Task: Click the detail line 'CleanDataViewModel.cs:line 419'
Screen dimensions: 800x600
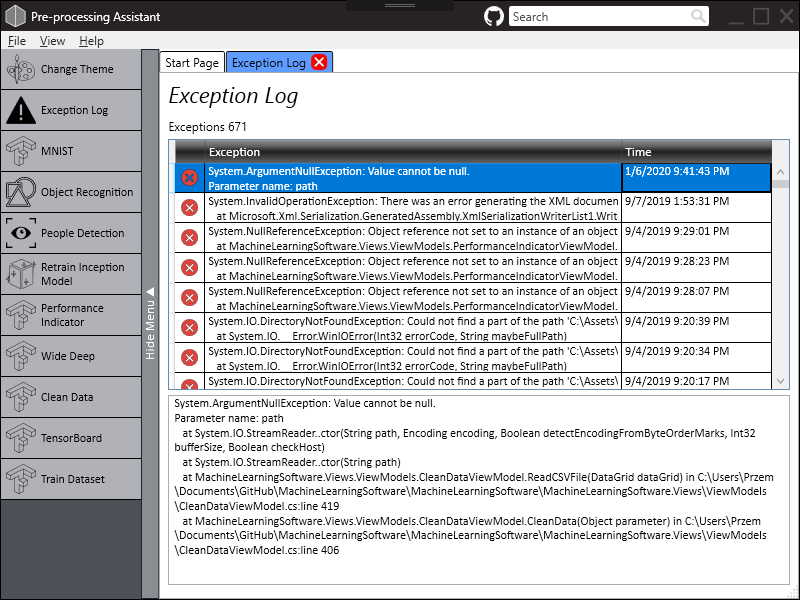Action: (257, 506)
